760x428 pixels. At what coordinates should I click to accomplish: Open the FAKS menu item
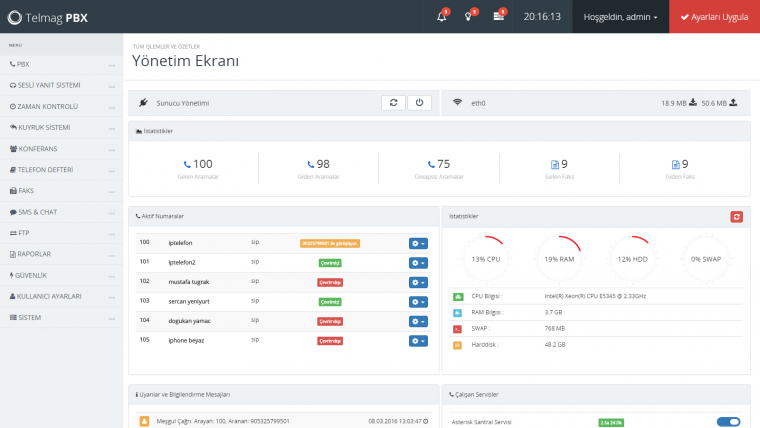click(x=62, y=191)
